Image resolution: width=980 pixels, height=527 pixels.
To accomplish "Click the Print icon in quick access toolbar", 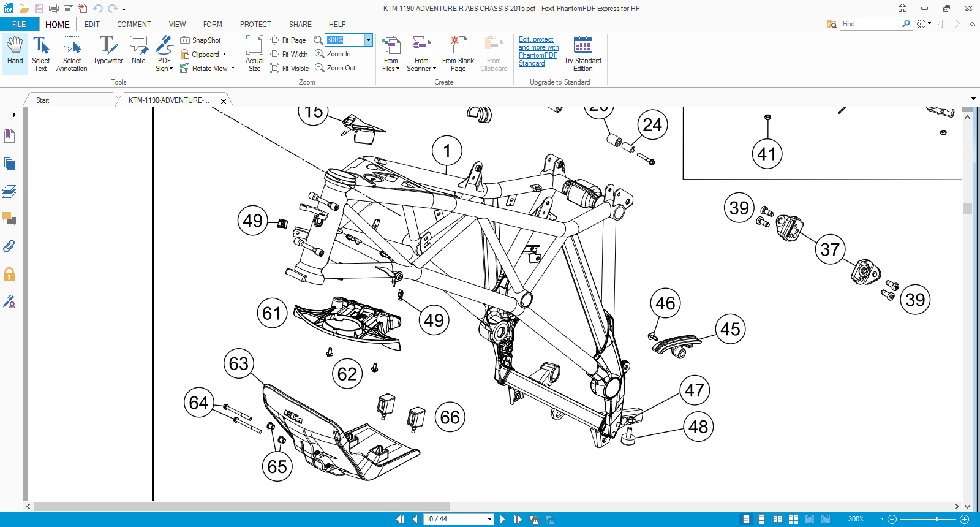I will click(x=54, y=9).
